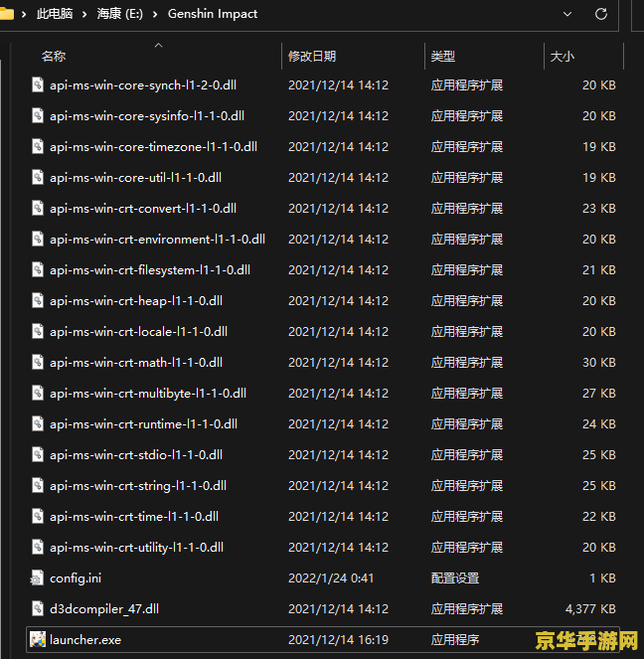Select file name api-ms-win-crt-string-l1-1-0.dll
Image resolution: width=644 pixels, height=659 pixels.
coord(138,486)
